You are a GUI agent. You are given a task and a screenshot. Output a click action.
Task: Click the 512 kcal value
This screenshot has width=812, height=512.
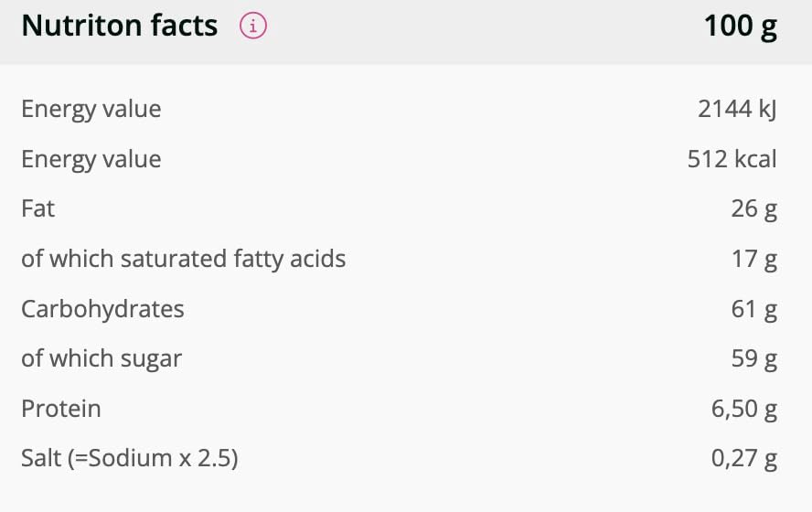[x=732, y=159]
